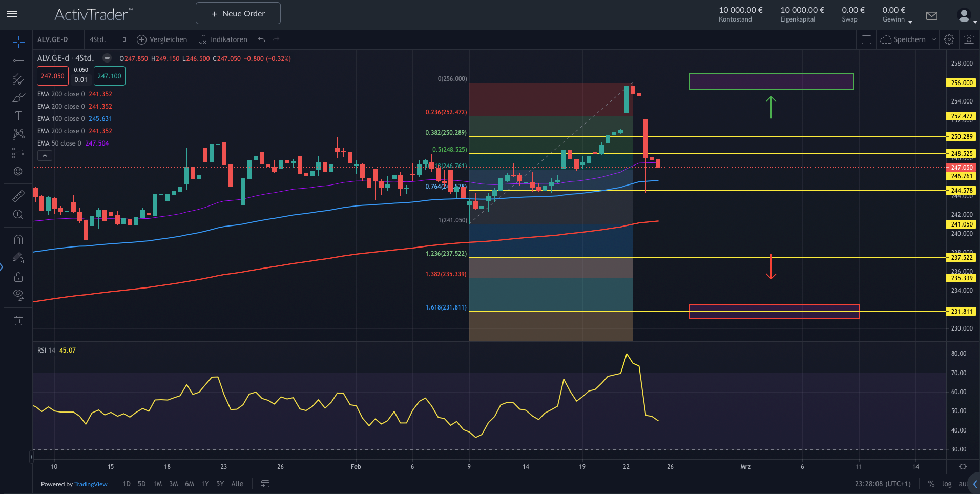Open the TradingView link
The height and width of the screenshot is (494, 980).
(91, 484)
